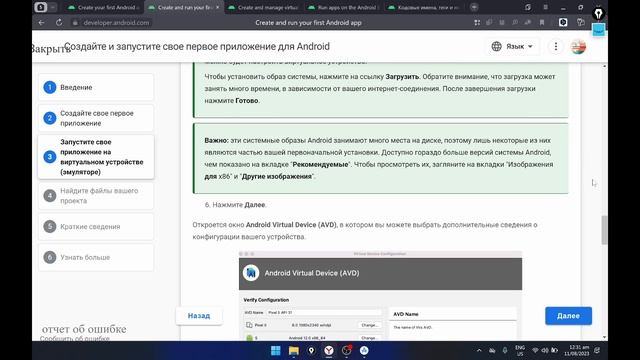
Task: Click the volume speaker tray icon
Action: pyautogui.click(x=544, y=350)
